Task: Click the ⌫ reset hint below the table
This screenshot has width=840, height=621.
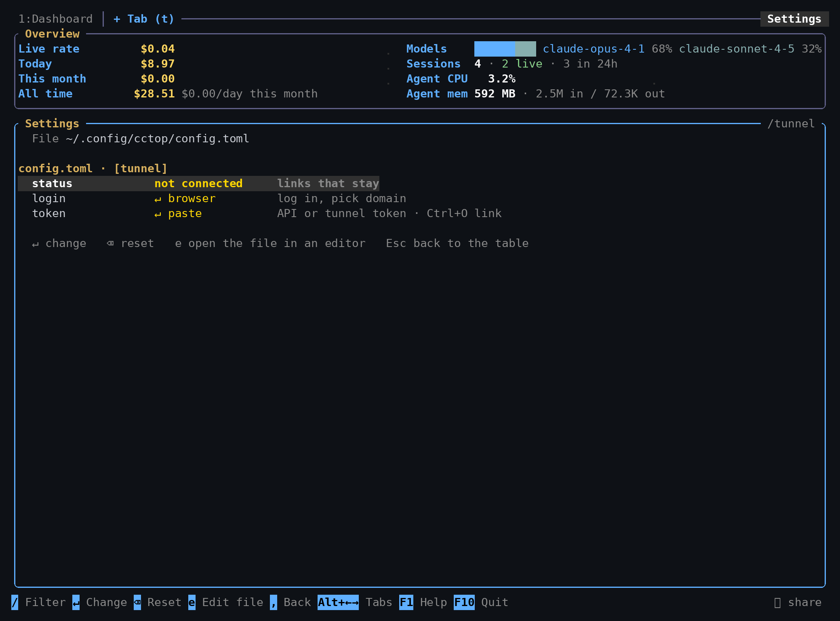Action: coord(131,243)
